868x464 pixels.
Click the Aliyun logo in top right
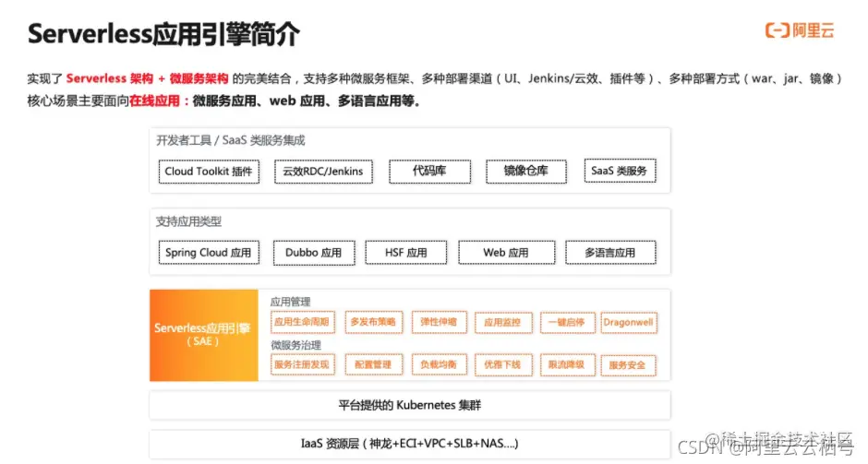pyautogui.click(x=800, y=30)
